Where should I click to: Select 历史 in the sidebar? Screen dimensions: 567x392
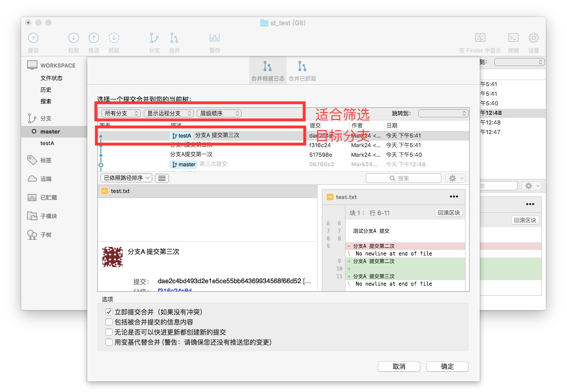pyautogui.click(x=45, y=90)
